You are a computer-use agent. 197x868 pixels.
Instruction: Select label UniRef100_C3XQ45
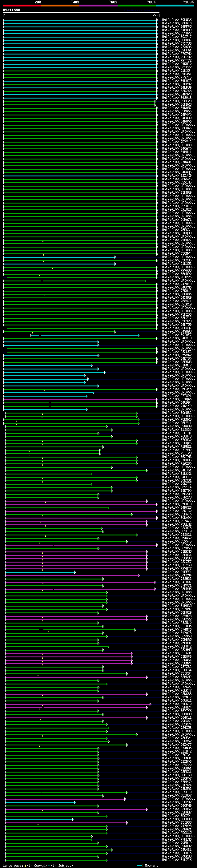pyautogui.click(x=177, y=399)
